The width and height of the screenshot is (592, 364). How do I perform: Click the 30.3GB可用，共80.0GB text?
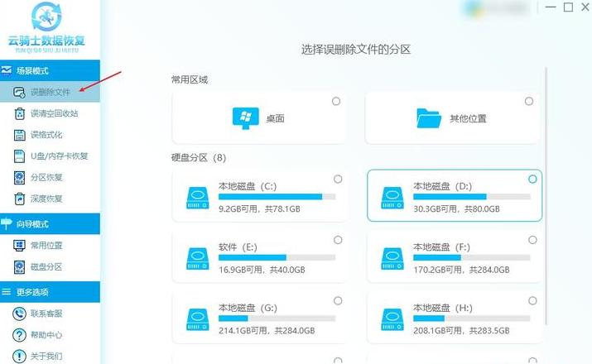tap(456, 209)
